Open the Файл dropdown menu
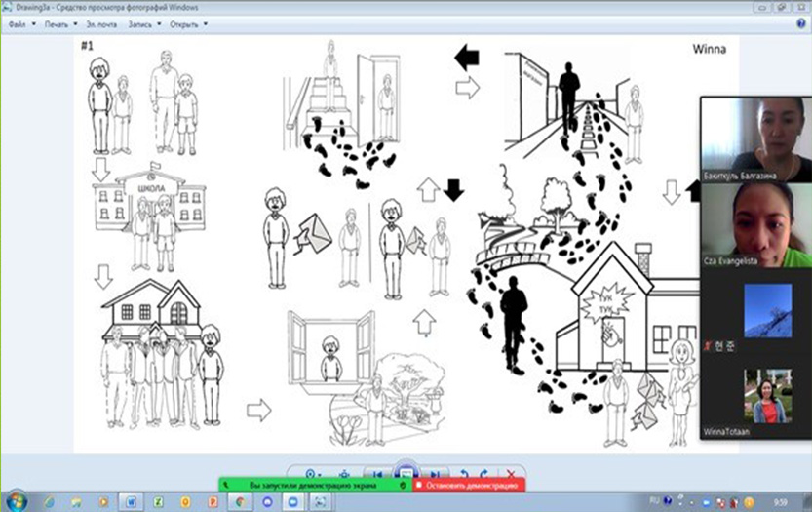This screenshot has width=812, height=512. [19, 24]
